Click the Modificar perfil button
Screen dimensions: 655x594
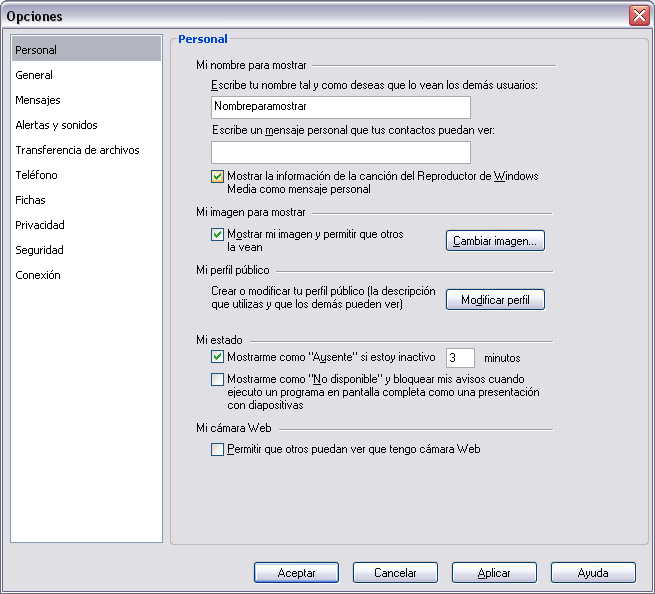(x=495, y=300)
